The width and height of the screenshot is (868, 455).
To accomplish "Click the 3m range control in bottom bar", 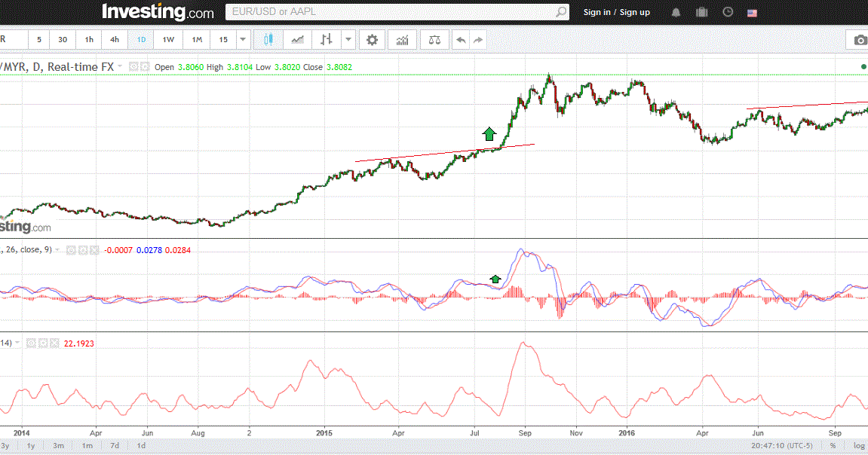I will (x=57, y=446).
